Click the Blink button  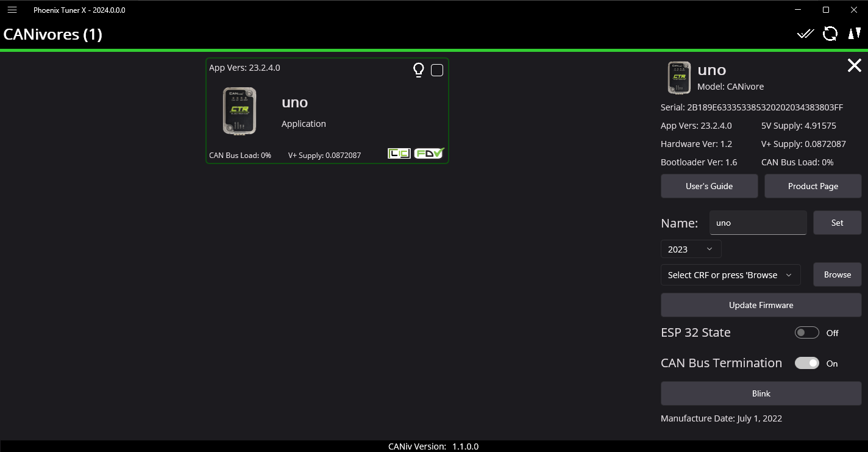pyautogui.click(x=761, y=393)
